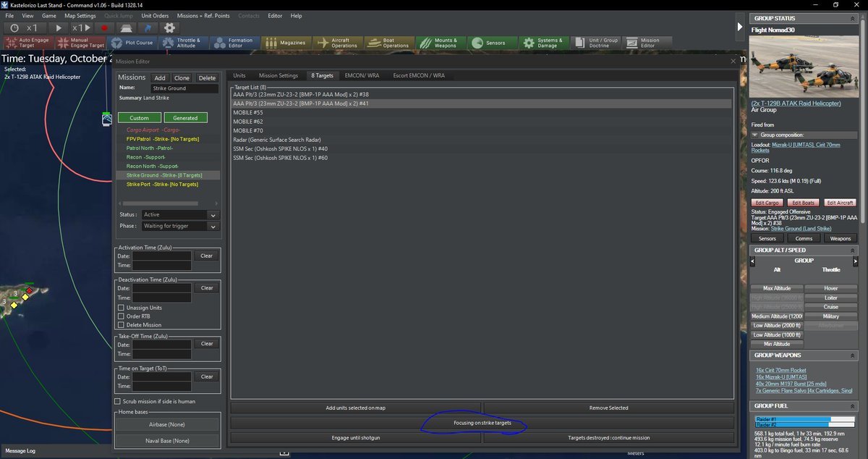
Task: Open the gear settings icon in toolbar
Action: pos(169,28)
